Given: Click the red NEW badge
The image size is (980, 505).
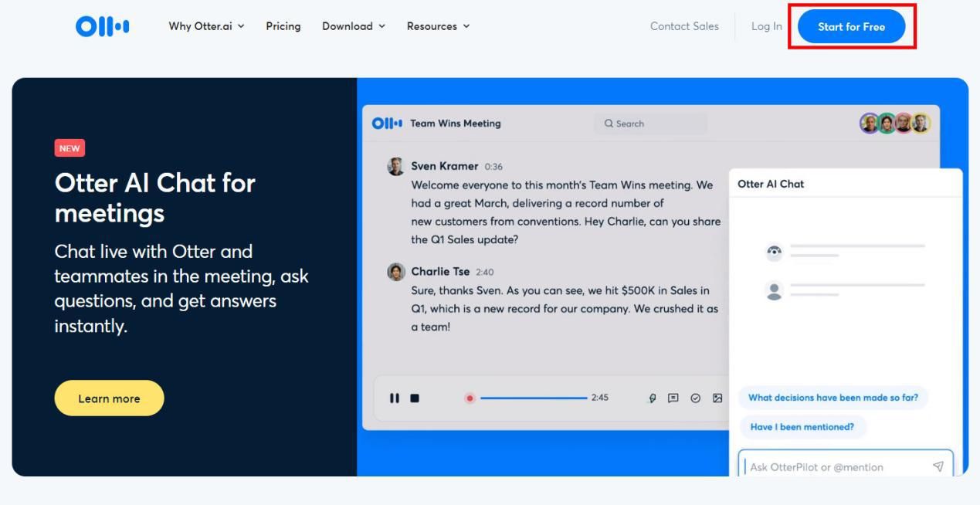Looking at the screenshot, I should click(x=70, y=148).
